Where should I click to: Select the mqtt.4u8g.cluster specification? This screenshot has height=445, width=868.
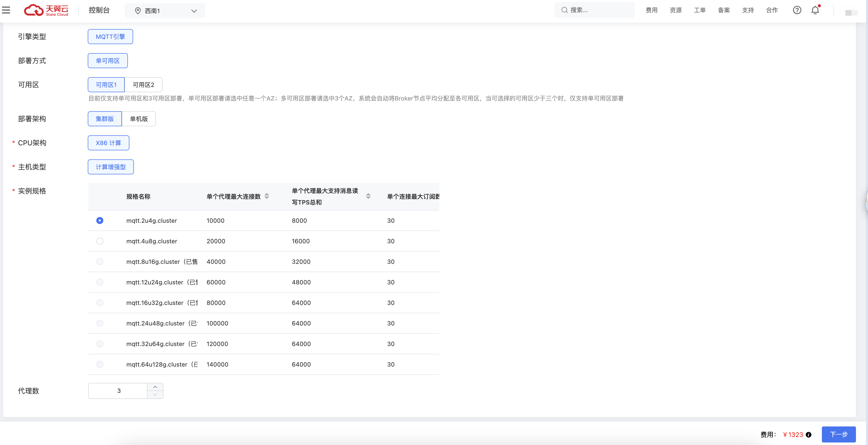[x=99, y=241]
